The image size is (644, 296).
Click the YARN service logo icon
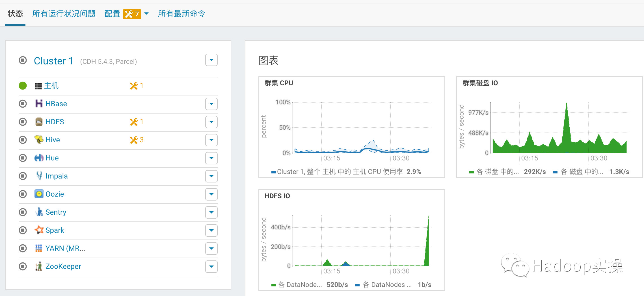[39, 248]
